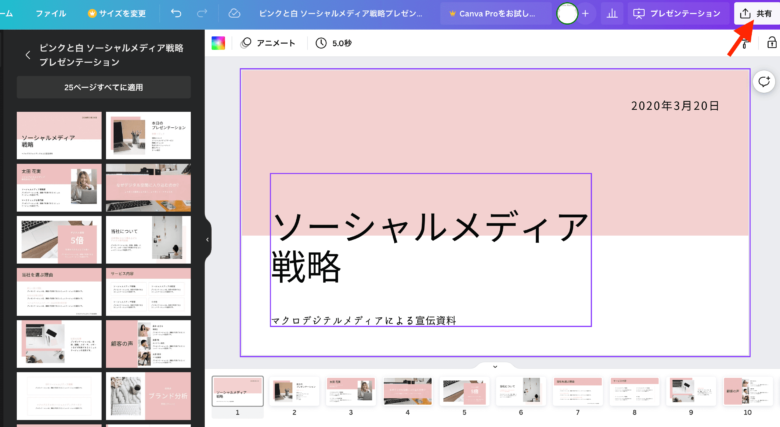Select the 太田 花実 template thumbnail
The height and width of the screenshot is (427, 780).
click(x=59, y=188)
